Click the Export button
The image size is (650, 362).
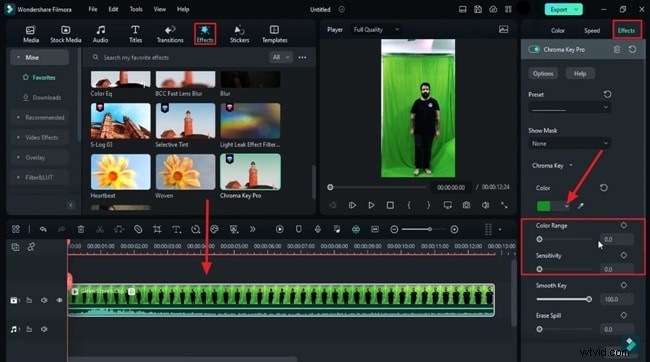563,9
